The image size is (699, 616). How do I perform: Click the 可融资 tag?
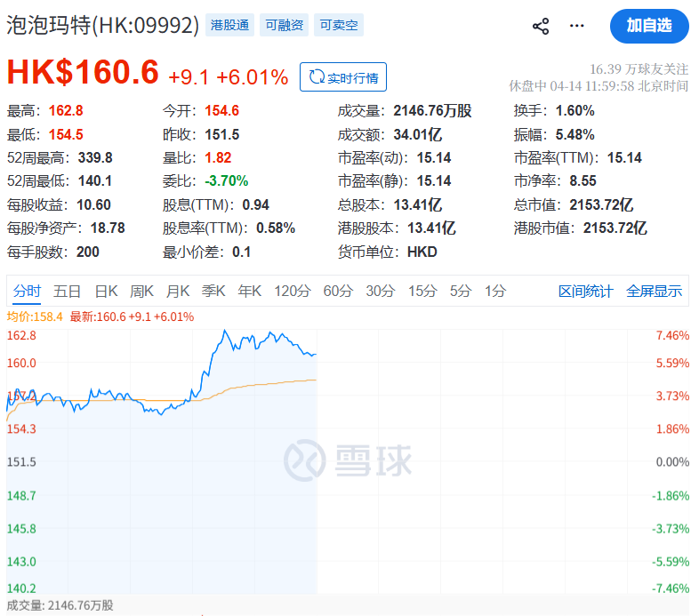[x=285, y=25]
